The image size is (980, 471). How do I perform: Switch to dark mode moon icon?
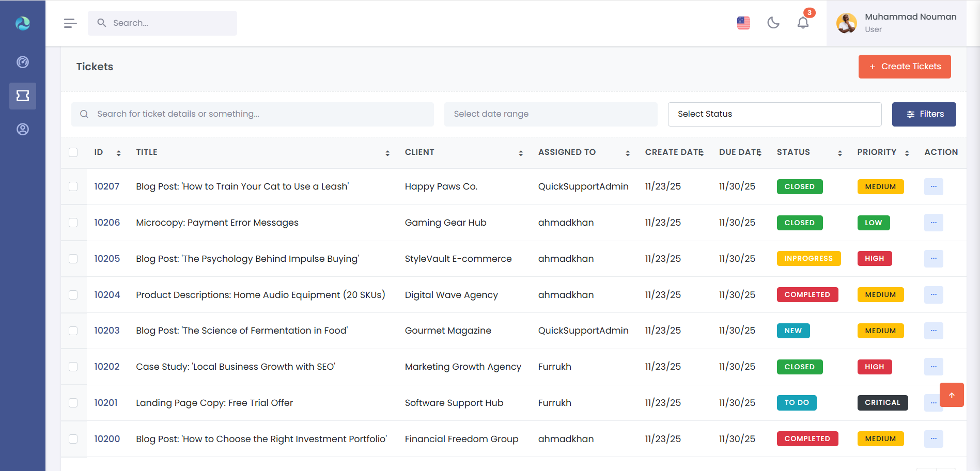tap(773, 23)
